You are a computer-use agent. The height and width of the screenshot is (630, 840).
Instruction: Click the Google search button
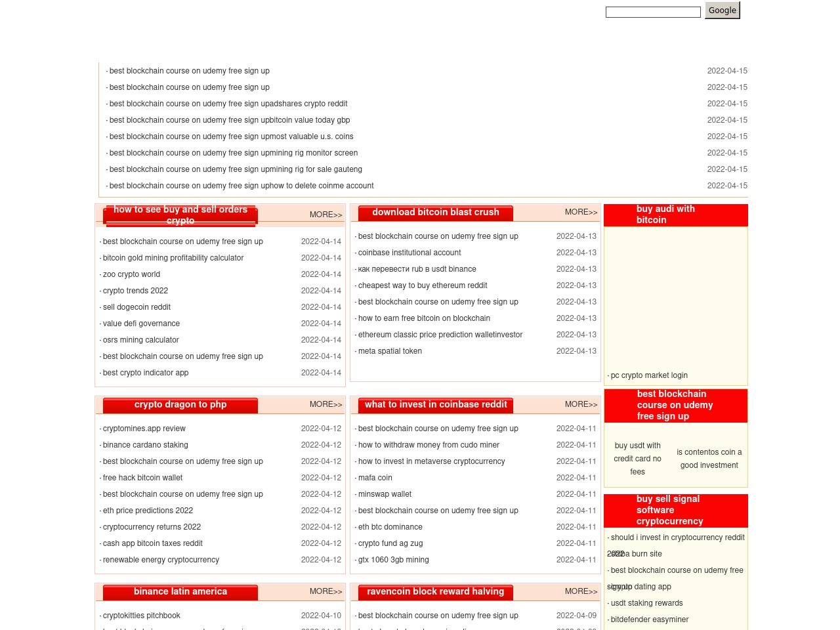(x=722, y=10)
